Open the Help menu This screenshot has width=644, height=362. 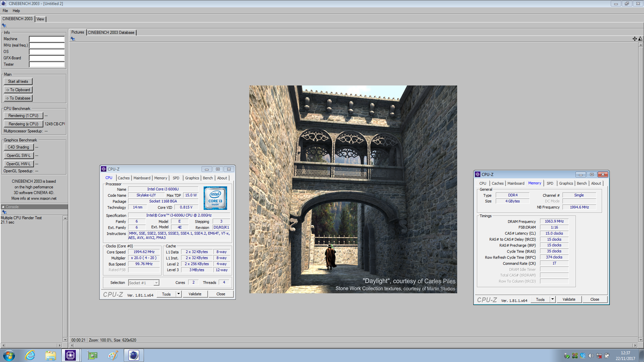point(16,11)
